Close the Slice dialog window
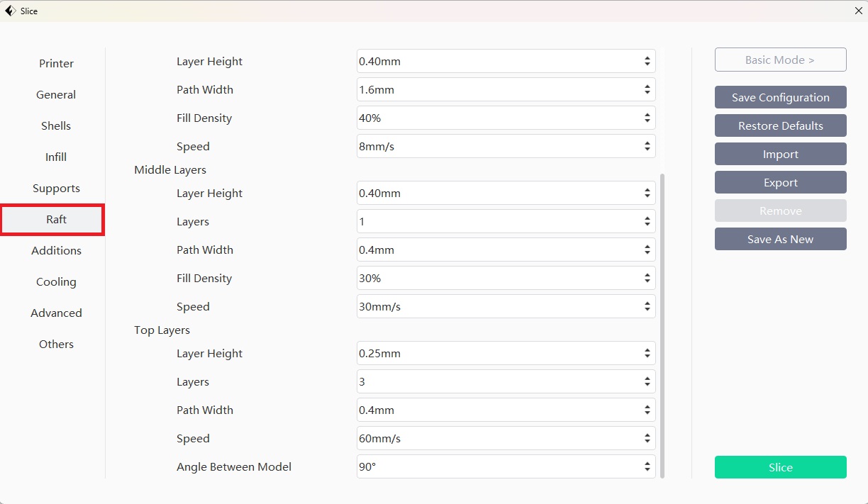868x504 pixels. click(x=858, y=11)
